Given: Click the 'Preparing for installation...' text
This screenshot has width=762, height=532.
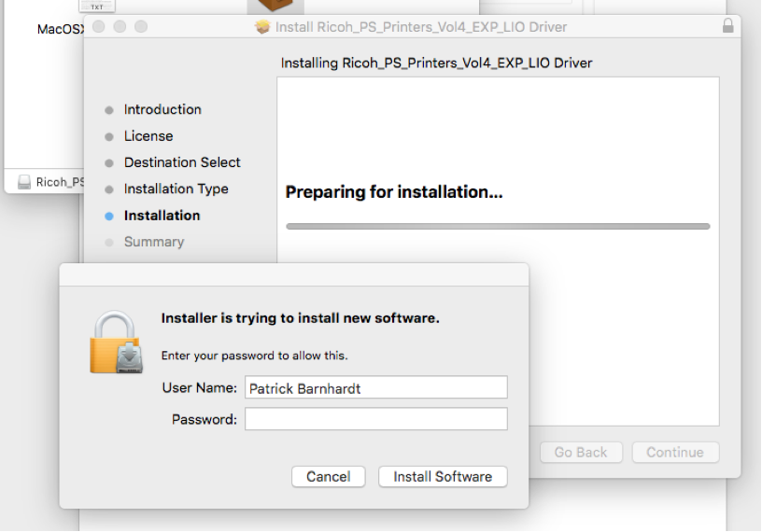Looking at the screenshot, I should (x=394, y=192).
